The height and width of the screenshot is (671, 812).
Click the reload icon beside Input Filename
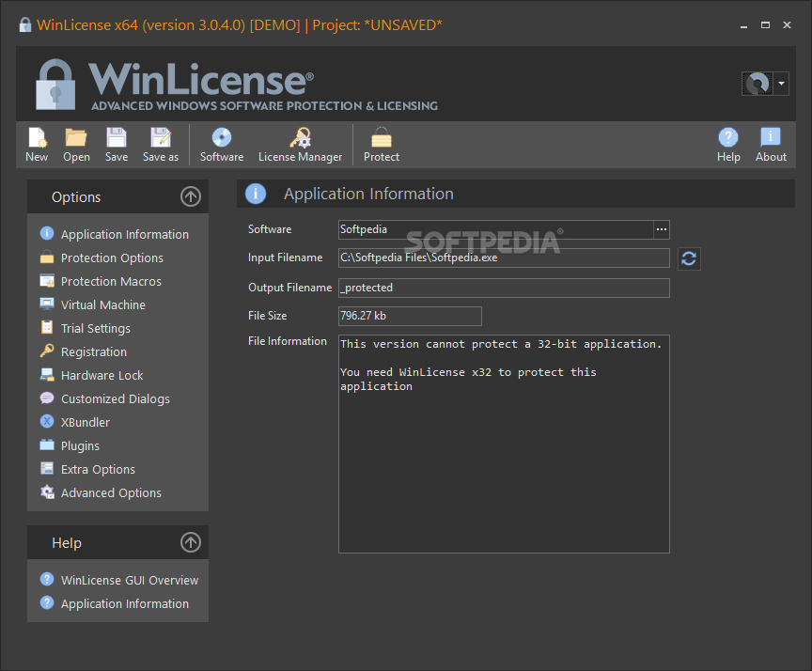[689, 258]
